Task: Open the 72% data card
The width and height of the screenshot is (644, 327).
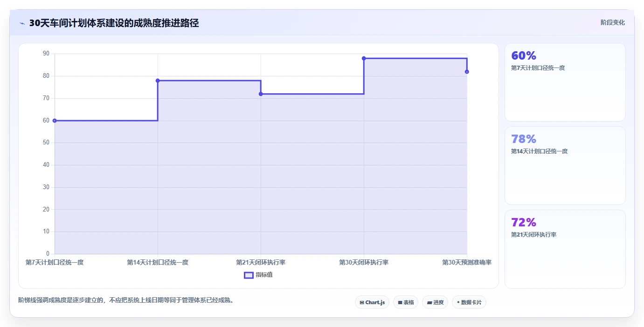Action: pos(565,249)
